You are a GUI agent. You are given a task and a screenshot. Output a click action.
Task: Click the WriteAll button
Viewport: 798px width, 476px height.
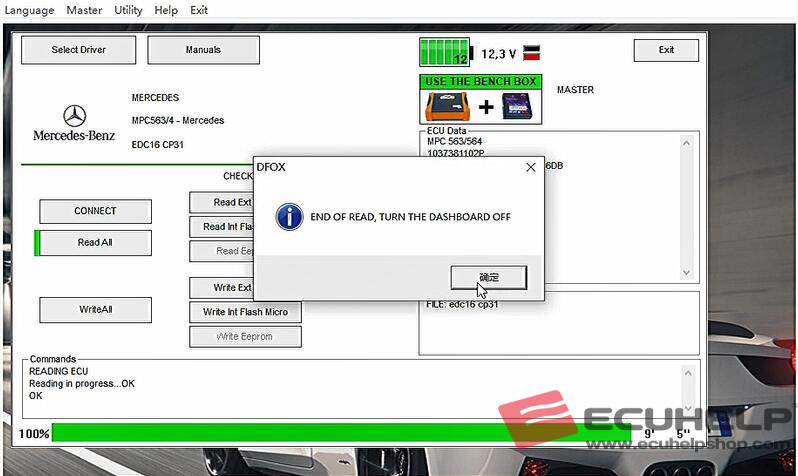[x=95, y=310]
